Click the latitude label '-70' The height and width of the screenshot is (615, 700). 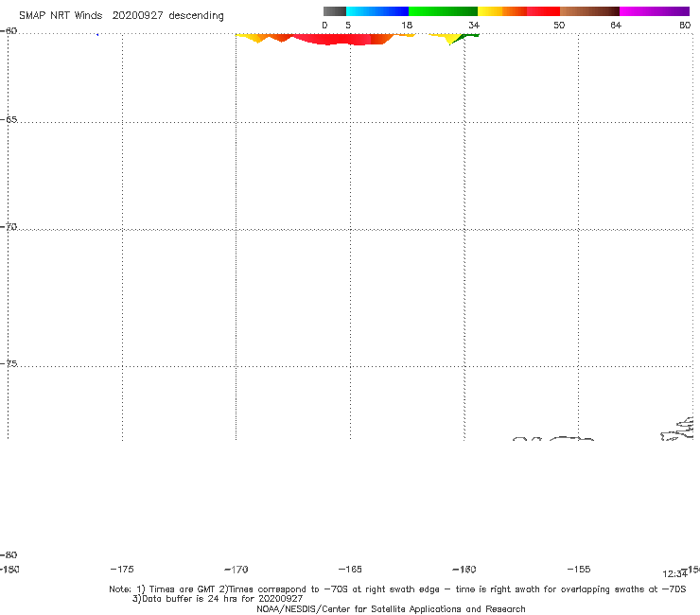click(9, 227)
